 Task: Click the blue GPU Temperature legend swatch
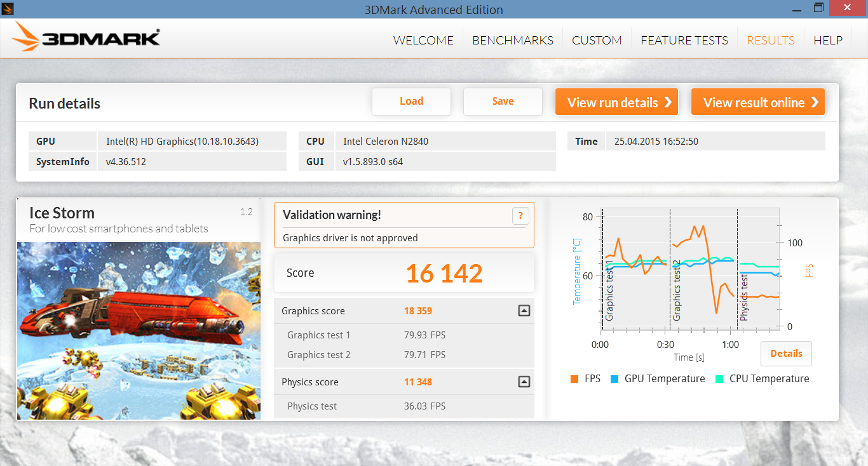[614, 379]
